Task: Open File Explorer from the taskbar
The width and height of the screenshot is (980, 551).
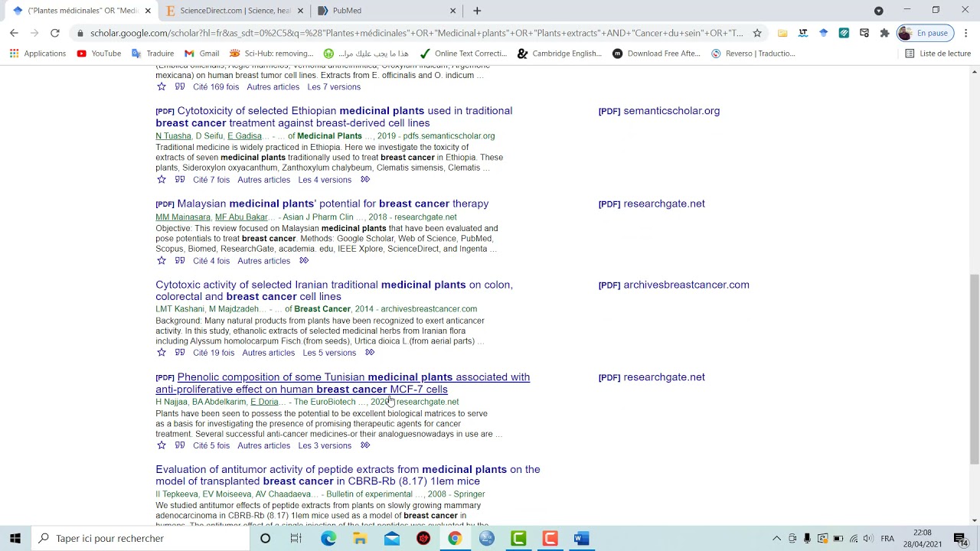Action: (360, 539)
